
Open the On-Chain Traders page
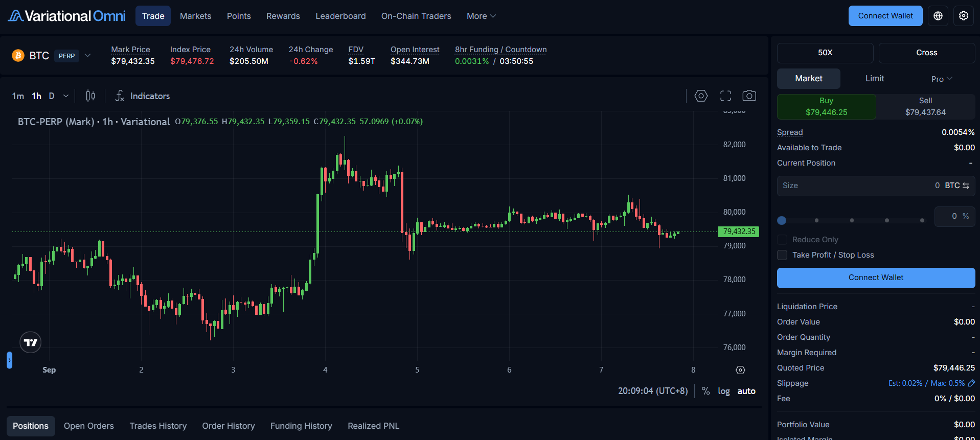coord(416,16)
